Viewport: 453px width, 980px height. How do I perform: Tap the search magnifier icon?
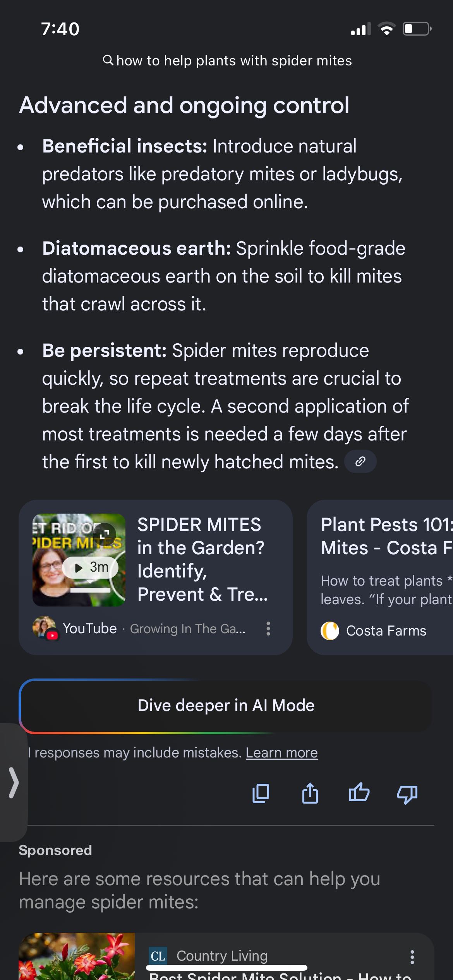click(x=108, y=60)
